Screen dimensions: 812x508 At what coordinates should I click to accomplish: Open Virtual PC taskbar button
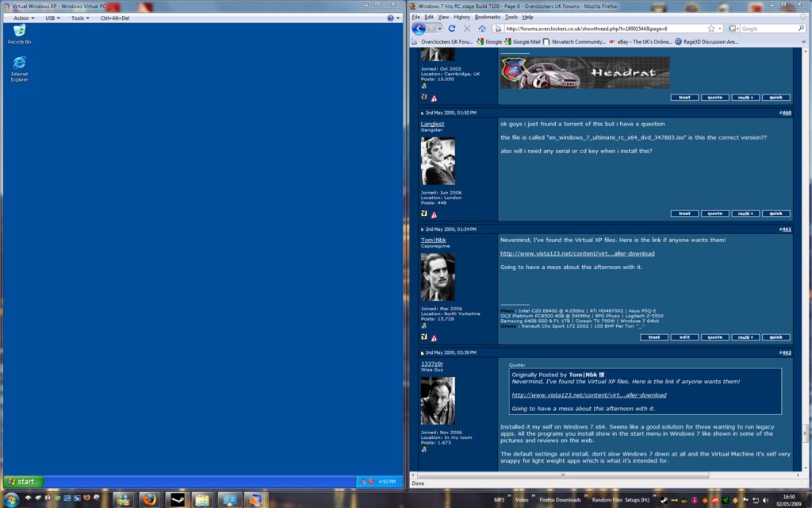point(256,500)
